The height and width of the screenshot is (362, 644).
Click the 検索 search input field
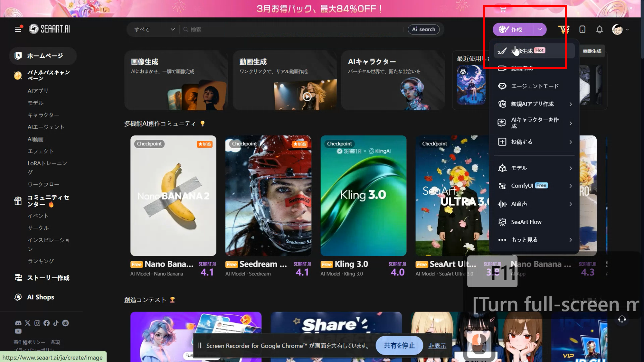tap(292, 29)
